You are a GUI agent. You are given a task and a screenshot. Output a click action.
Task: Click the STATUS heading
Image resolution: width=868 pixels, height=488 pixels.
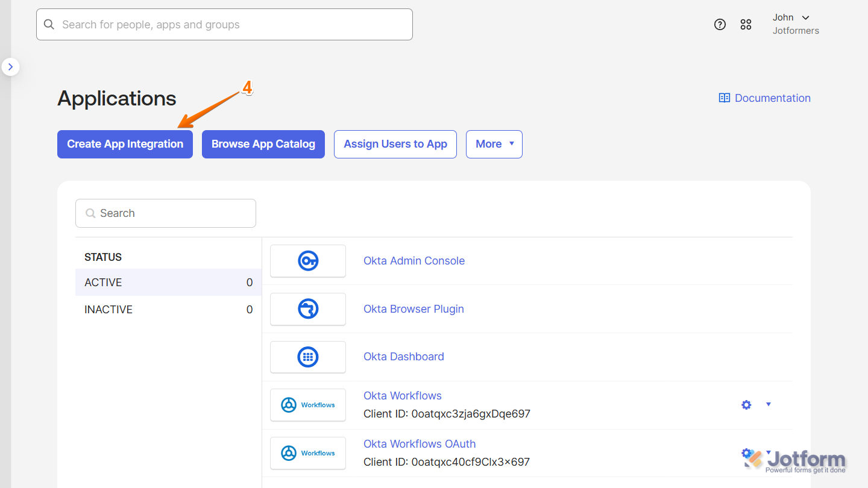point(103,257)
